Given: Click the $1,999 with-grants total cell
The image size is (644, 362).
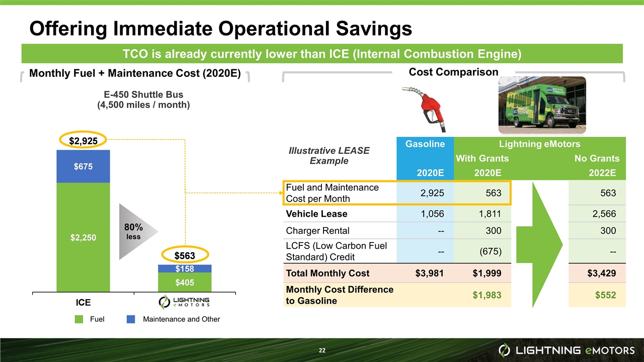Looking at the screenshot, I should point(487,273).
